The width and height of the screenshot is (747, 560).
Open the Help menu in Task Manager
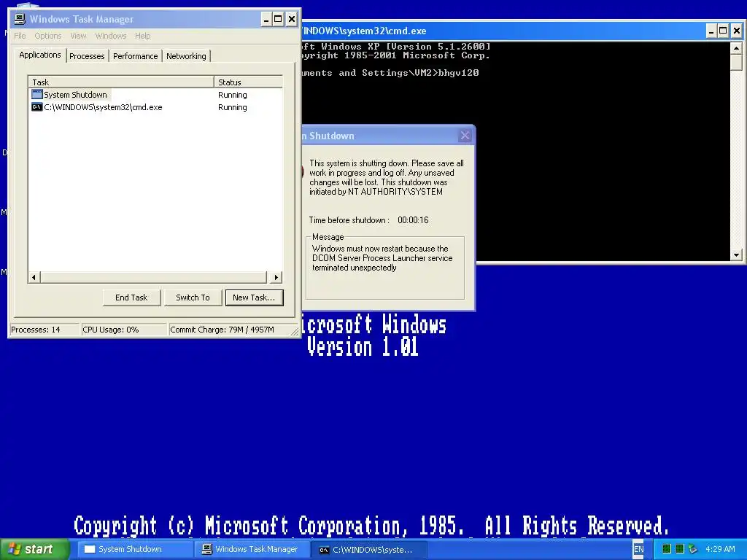pos(142,36)
